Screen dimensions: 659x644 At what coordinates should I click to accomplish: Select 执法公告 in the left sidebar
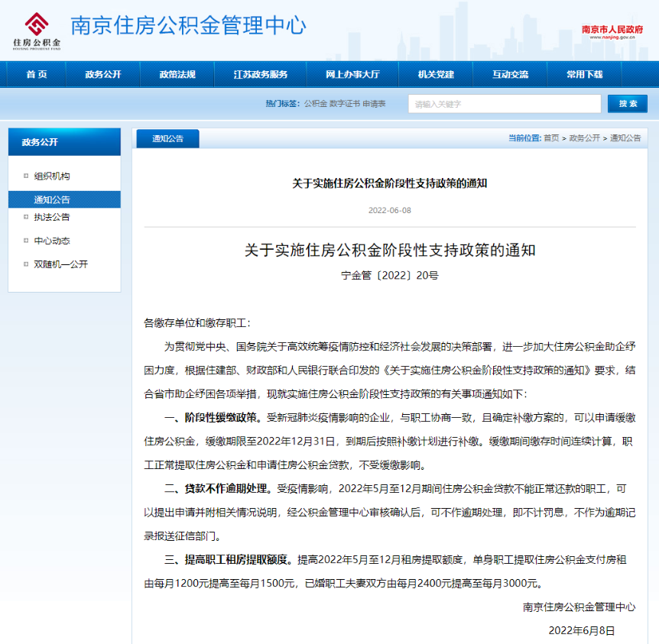tap(52, 217)
